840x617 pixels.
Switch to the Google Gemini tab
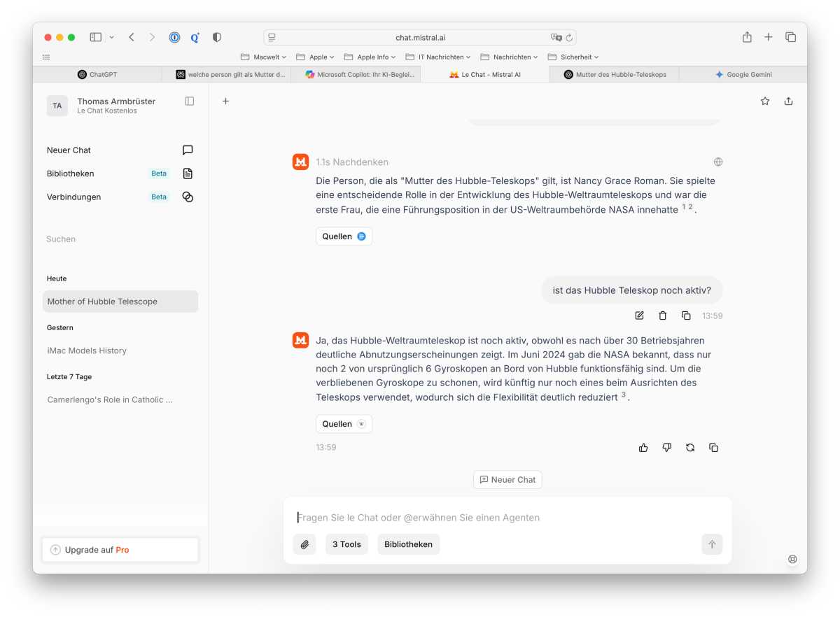(743, 74)
